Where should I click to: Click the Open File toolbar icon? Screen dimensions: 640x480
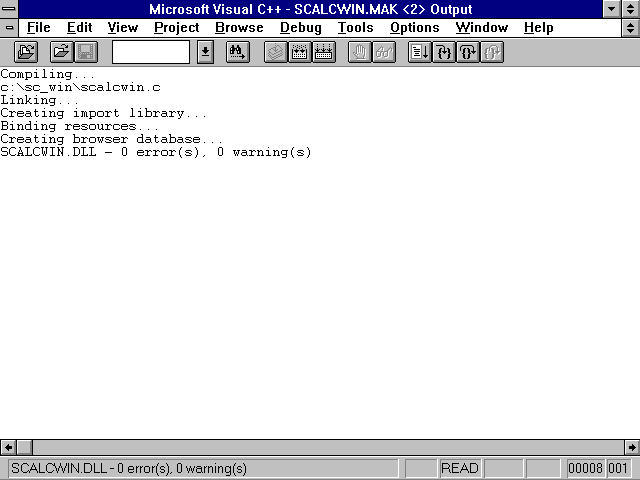pos(61,52)
